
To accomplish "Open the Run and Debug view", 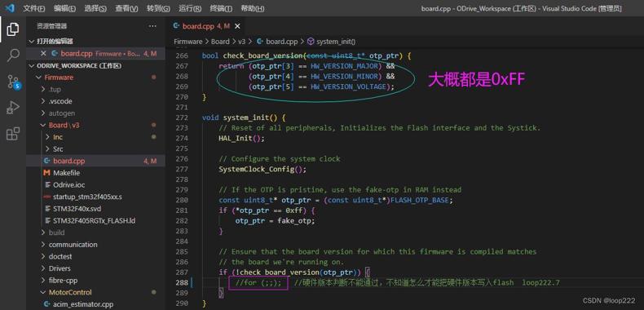I will pyautogui.click(x=13, y=108).
